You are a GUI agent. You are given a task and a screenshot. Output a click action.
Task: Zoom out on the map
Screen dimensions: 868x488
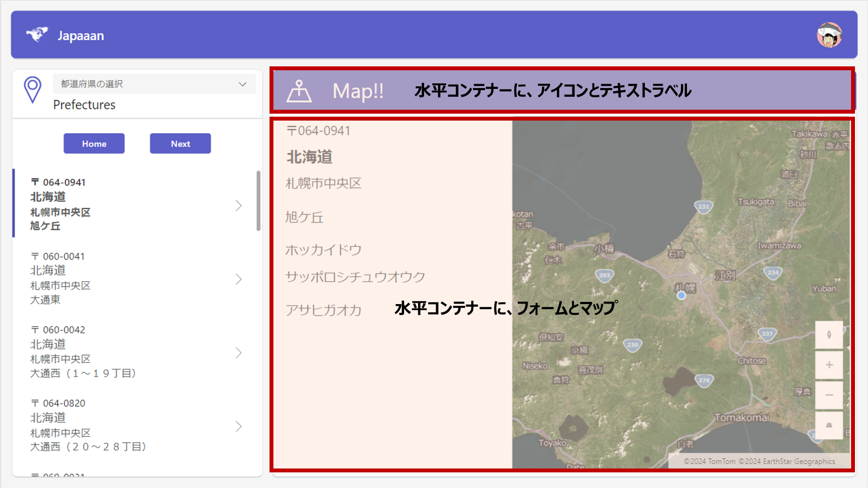coord(829,395)
